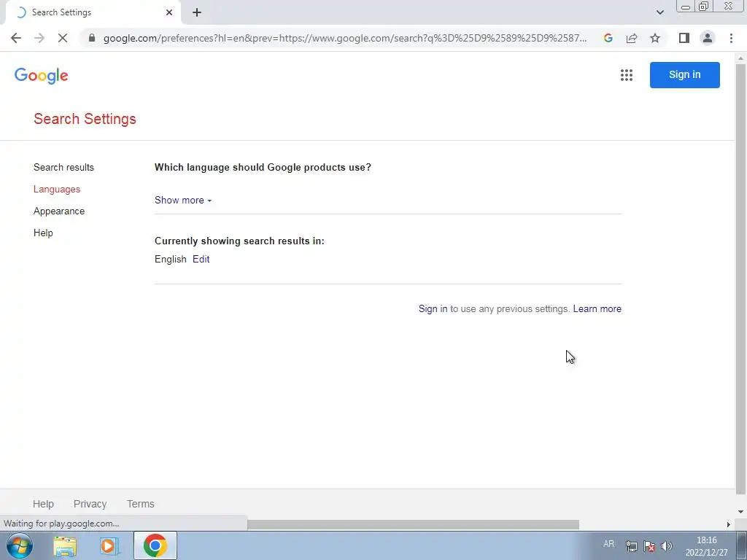Click the browser Forward arrow
Viewport: 747px width, 560px height.
click(x=39, y=38)
